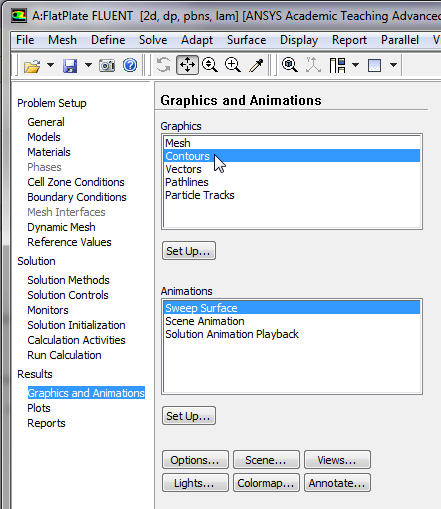The width and height of the screenshot is (441, 509).
Task: Click the axes orientation icon
Action: (x=313, y=65)
